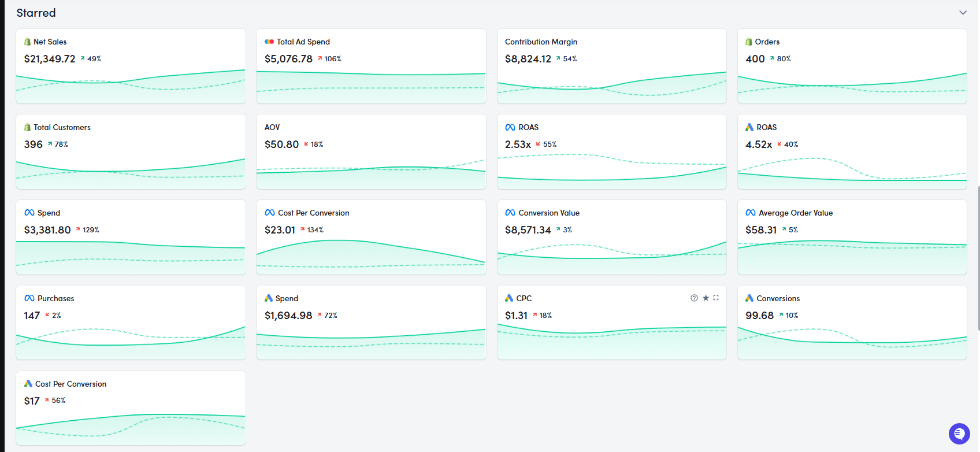980x452 pixels.
Task: Expand the CPC card to fullscreen
Action: coord(716,298)
